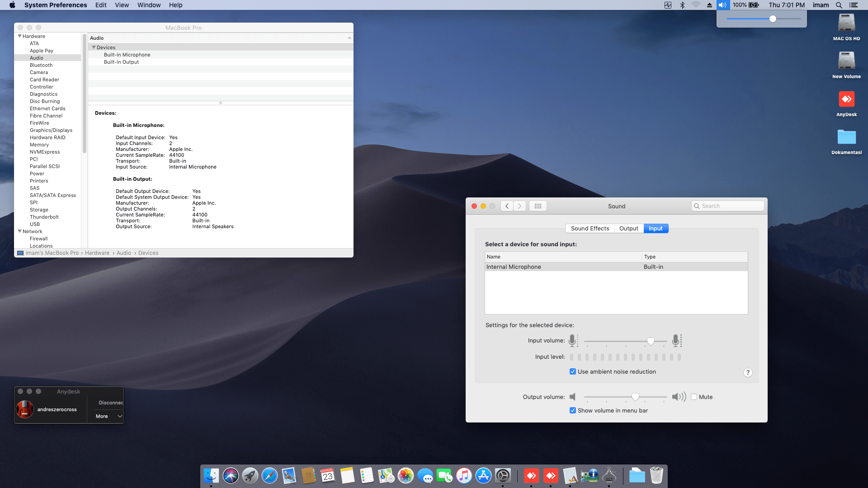
Task: Select Internal Microphone input device row
Action: pos(616,267)
